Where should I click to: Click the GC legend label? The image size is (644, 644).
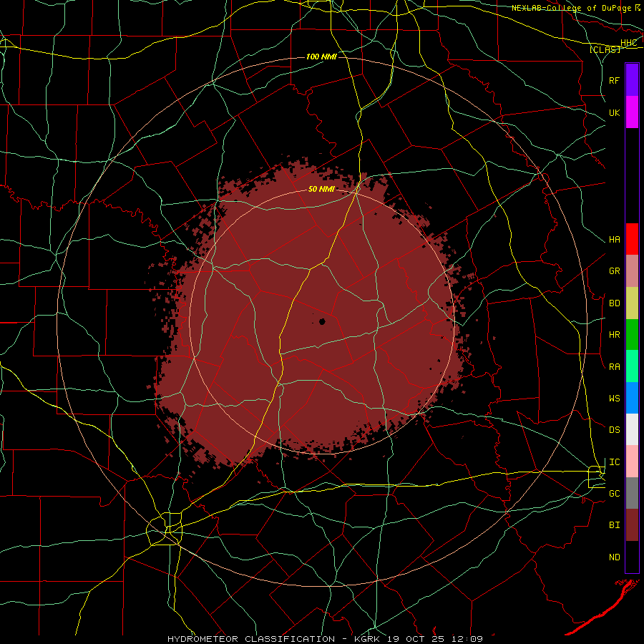[614, 493]
